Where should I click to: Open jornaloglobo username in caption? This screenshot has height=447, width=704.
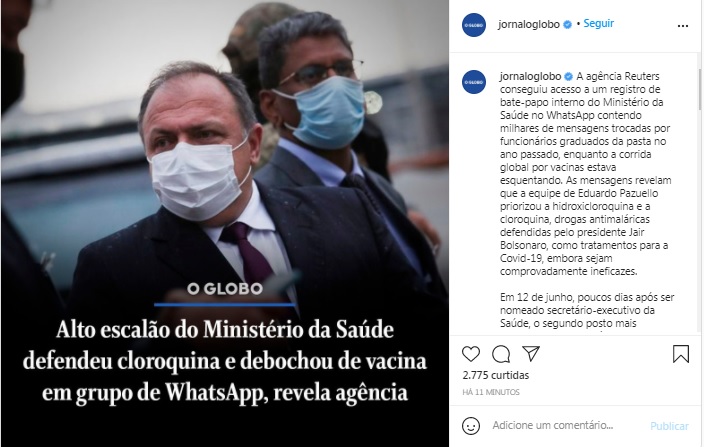click(x=530, y=76)
